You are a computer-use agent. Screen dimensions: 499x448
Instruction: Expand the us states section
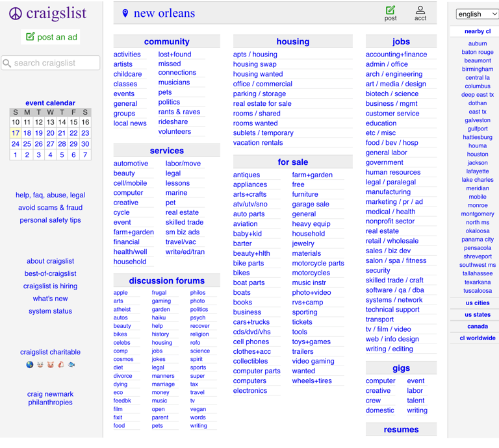point(478,314)
